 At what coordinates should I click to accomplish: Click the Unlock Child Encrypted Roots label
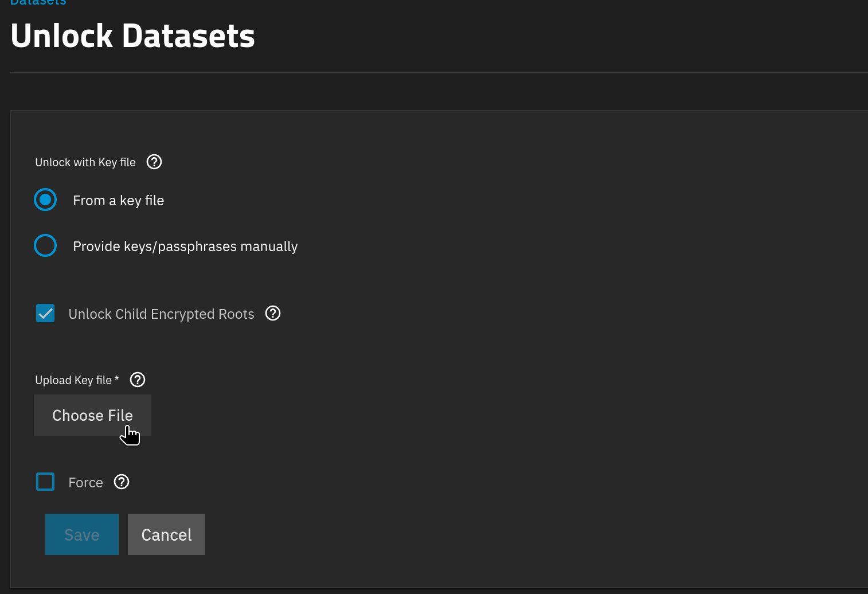(x=161, y=314)
